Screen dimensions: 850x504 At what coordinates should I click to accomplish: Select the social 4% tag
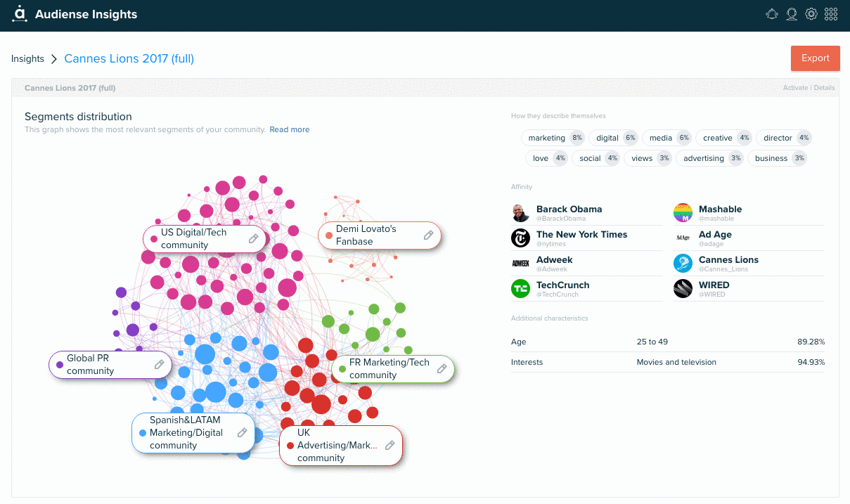pos(596,158)
